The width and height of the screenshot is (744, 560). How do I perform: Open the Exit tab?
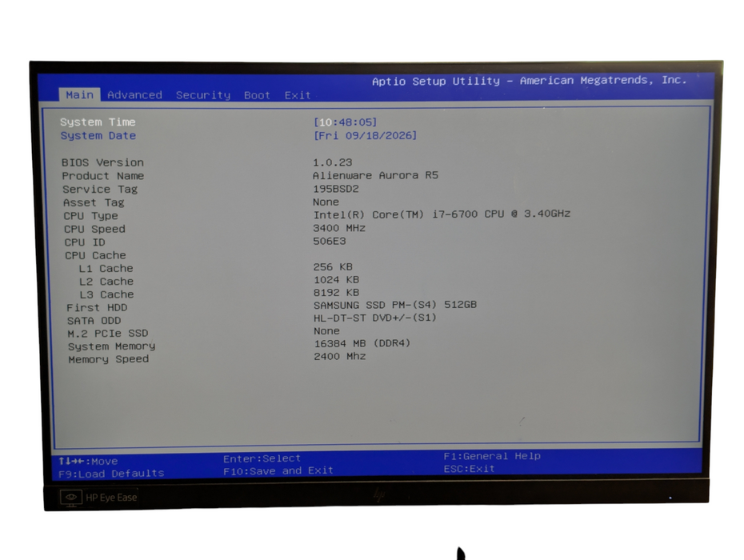pos(298,95)
